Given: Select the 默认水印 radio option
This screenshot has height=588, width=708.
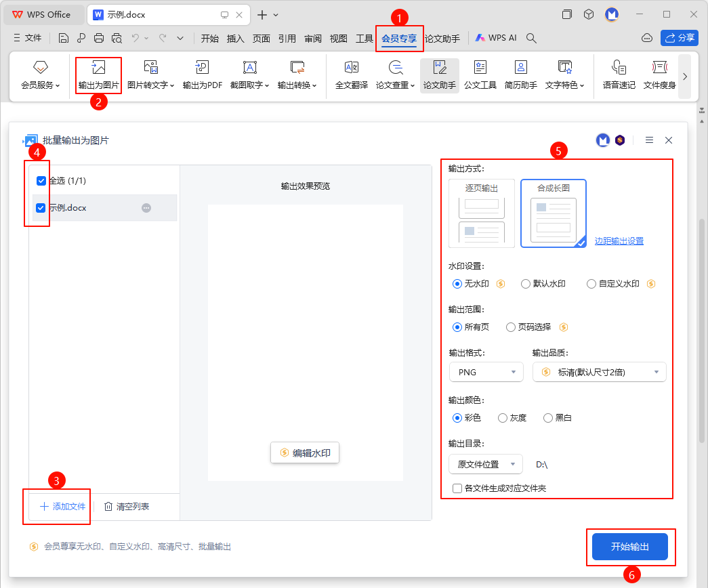Looking at the screenshot, I should pyautogui.click(x=526, y=284).
